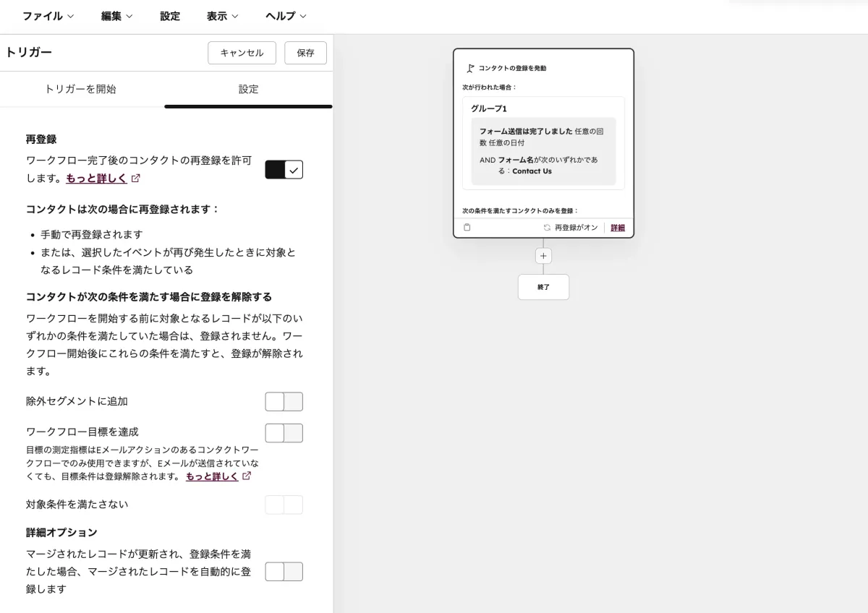The width and height of the screenshot is (868, 613).
Task: Click the plus icon to add workflow step
Action: (x=543, y=255)
